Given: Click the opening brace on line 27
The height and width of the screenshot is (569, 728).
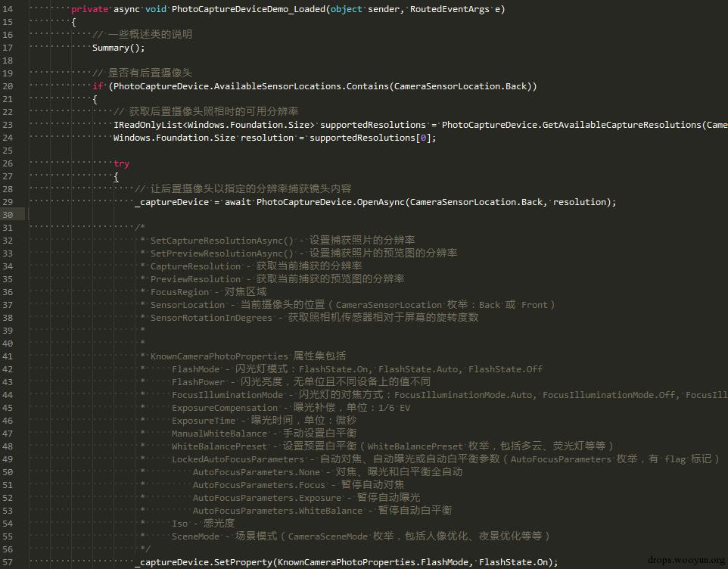Looking at the screenshot, I should pyautogui.click(x=116, y=177).
